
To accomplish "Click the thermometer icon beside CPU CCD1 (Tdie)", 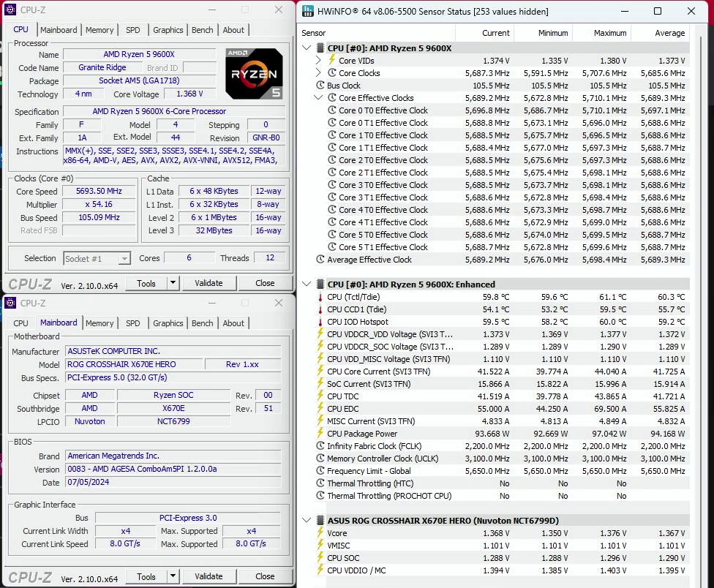I will pyautogui.click(x=320, y=309).
